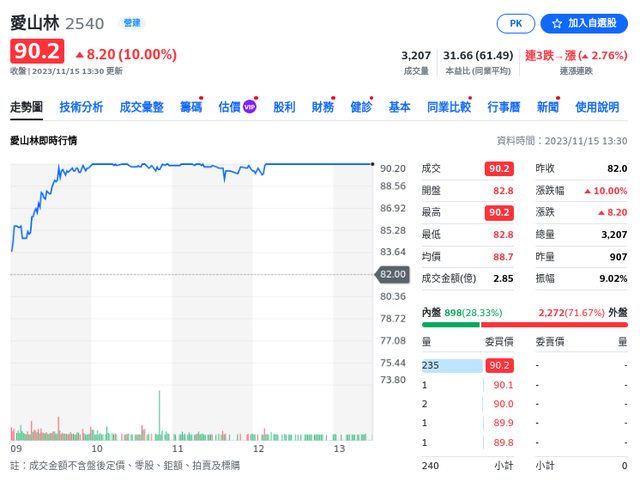This screenshot has width=640, height=482.
Task: Switch to the 技術分析 tab
Action: pyautogui.click(x=81, y=107)
